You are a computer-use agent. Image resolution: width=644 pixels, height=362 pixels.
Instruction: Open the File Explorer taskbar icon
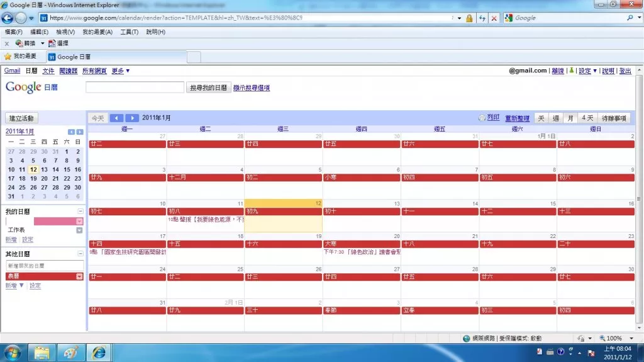pos(42,353)
